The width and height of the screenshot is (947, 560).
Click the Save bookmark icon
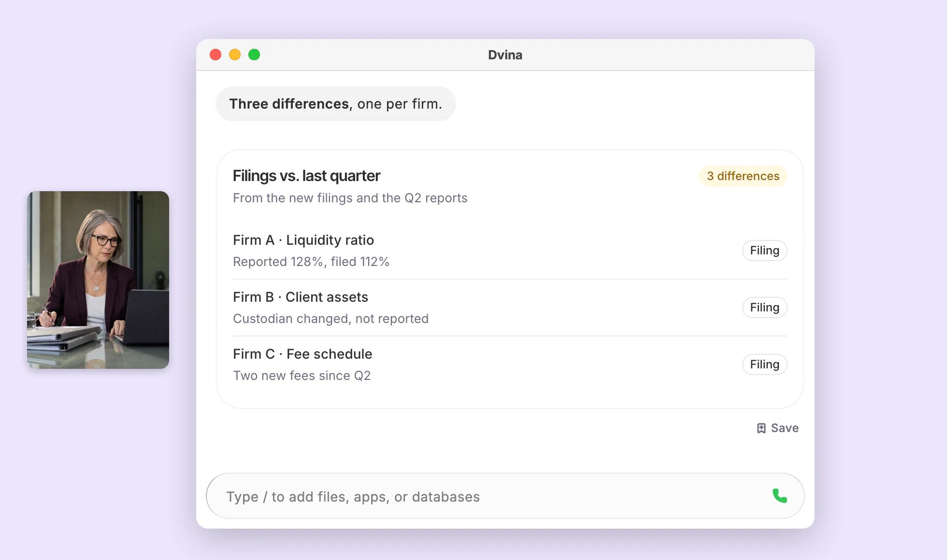[x=761, y=428]
